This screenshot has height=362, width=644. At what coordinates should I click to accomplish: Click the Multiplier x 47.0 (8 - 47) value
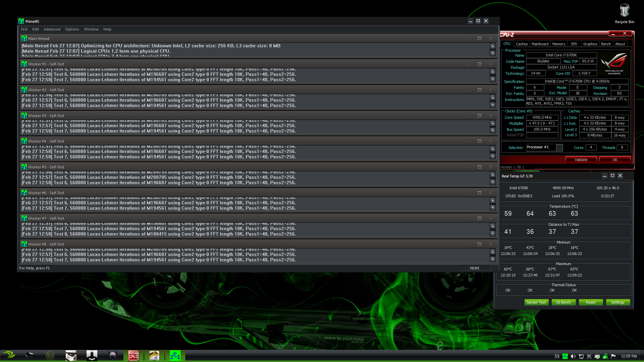coord(542,123)
